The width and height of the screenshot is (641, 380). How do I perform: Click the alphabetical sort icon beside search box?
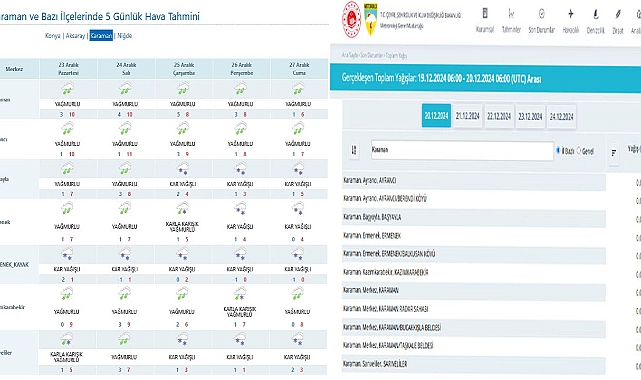point(354,150)
